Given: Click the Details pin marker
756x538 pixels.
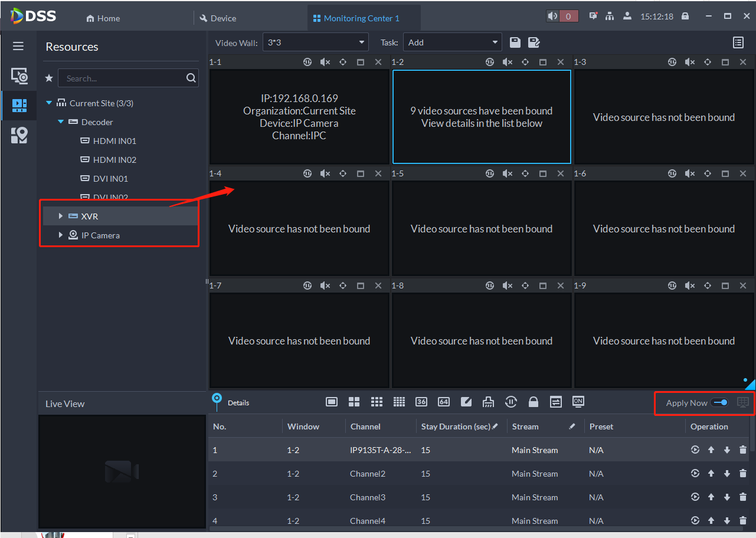Looking at the screenshot, I should (217, 401).
